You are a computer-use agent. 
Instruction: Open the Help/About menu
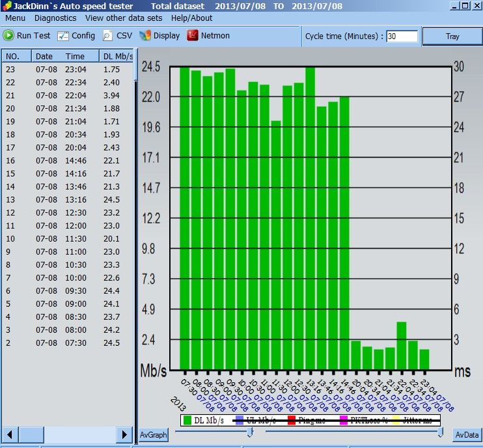tap(191, 18)
